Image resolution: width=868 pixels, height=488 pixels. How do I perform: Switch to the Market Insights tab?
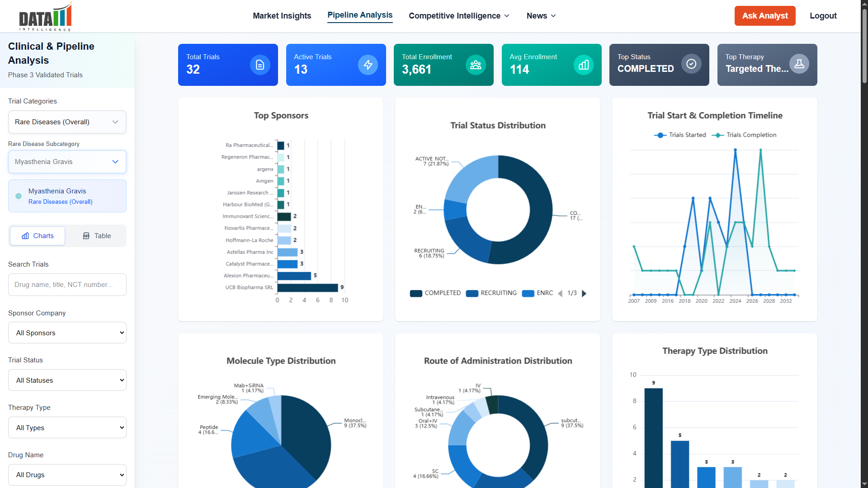click(x=282, y=16)
